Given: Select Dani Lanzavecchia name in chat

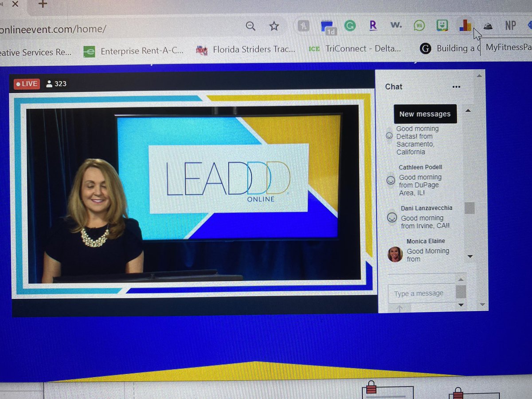Looking at the screenshot, I should [426, 208].
